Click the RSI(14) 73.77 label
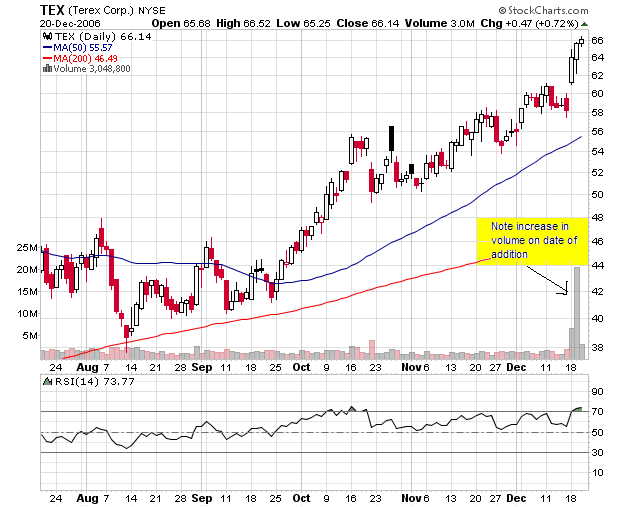The image size is (620, 507). (x=95, y=382)
